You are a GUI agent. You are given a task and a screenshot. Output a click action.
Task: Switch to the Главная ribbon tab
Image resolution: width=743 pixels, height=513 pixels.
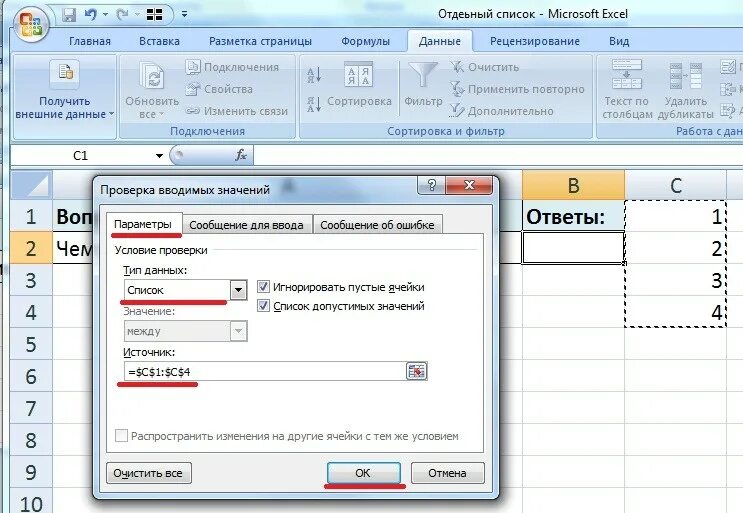[x=90, y=41]
